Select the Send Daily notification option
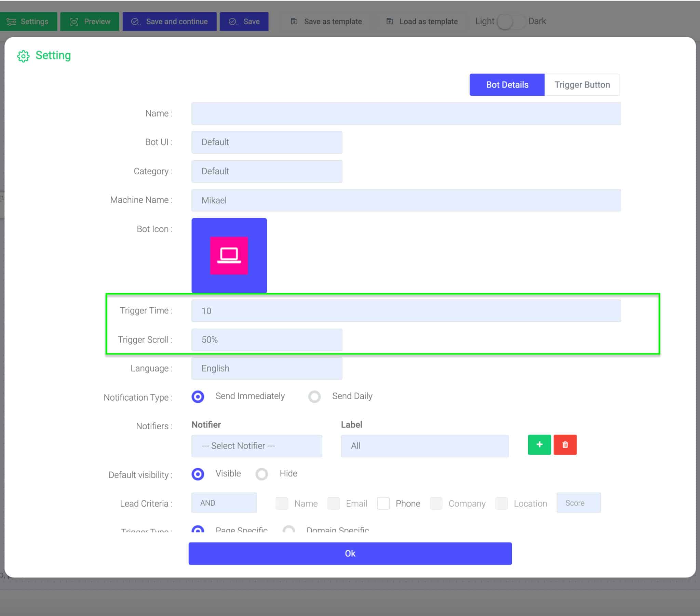 (x=314, y=397)
